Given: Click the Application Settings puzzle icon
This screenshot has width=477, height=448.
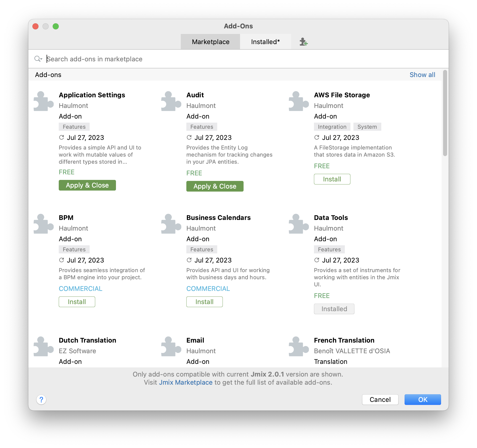Looking at the screenshot, I should click(x=44, y=101).
